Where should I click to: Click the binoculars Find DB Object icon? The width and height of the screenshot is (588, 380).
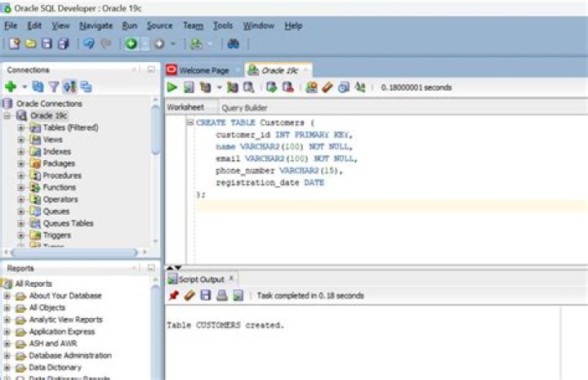[233, 43]
